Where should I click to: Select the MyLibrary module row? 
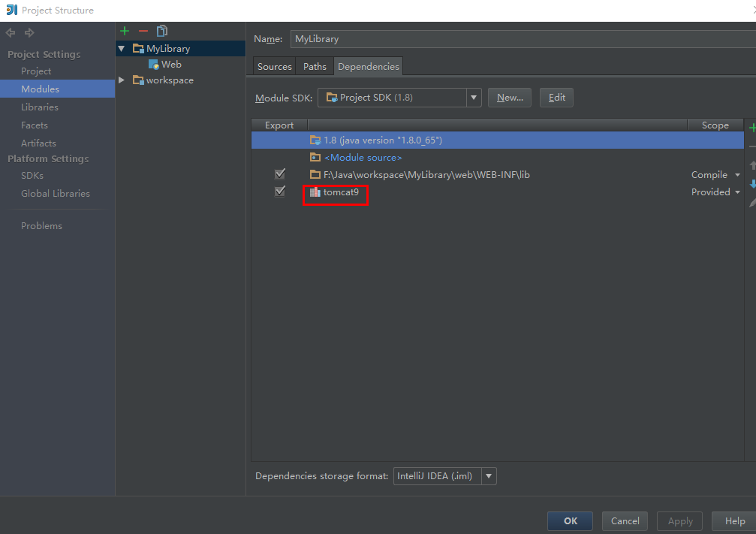[x=180, y=49]
